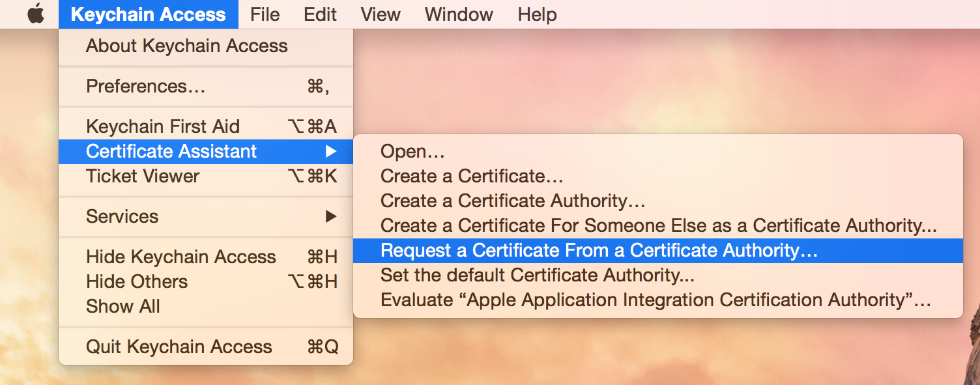The height and width of the screenshot is (385, 980).
Task: Open the Window menu
Action: click(x=458, y=14)
